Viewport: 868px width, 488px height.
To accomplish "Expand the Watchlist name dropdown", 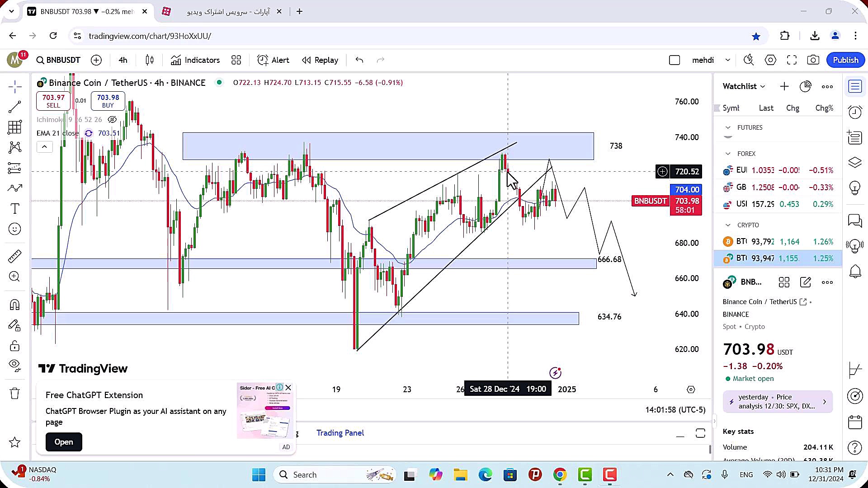I will point(744,86).
